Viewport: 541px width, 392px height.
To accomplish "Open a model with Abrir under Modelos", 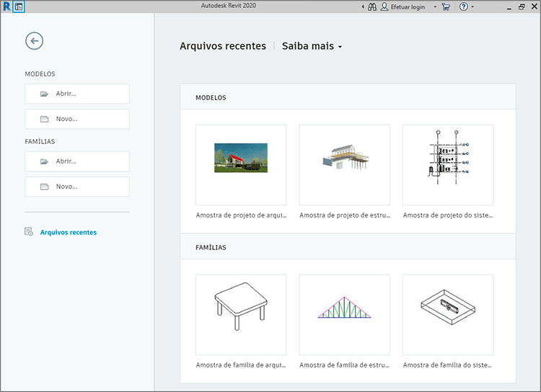I will (x=77, y=94).
